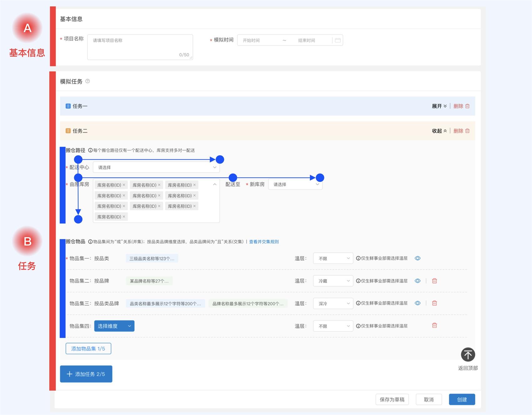The width and height of the screenshot is (532, 415).
Task: Click info icon beside 搬仓路径 hint
Action: pos(90,150)
